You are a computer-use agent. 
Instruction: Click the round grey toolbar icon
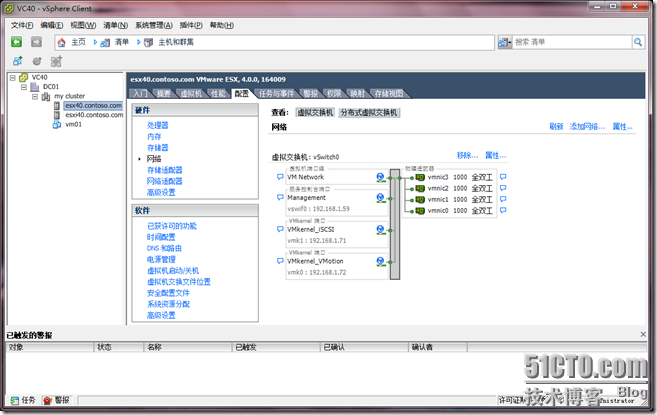(37, 61)
